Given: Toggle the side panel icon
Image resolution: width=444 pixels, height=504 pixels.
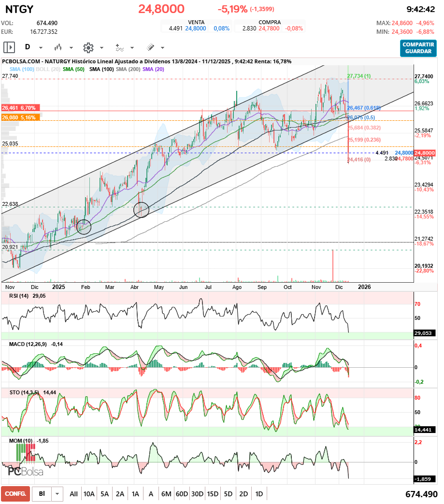Looking at the screenshot, I should pos(9,47).
